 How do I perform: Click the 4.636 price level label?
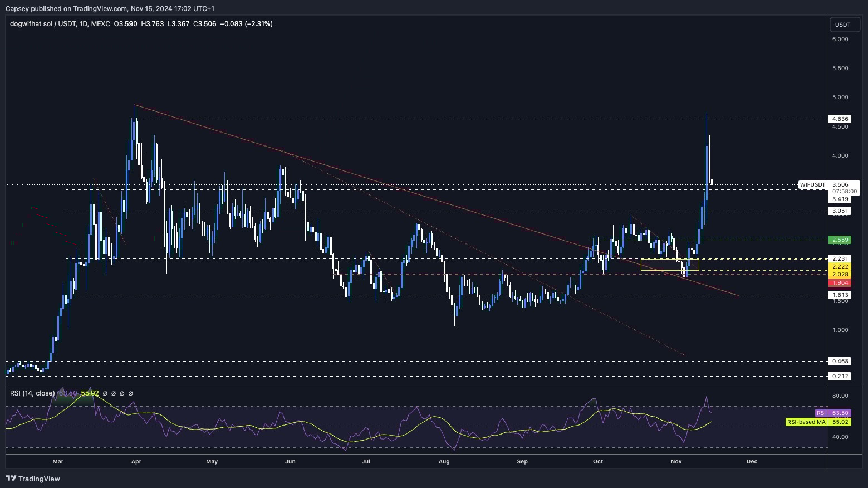tap(841, 119)
